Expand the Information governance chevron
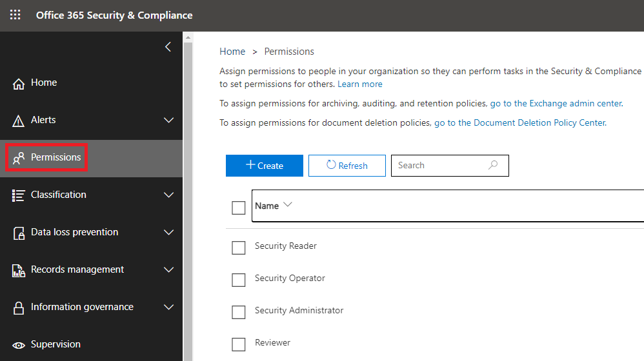The image size is (644, 361). (169, 307)
